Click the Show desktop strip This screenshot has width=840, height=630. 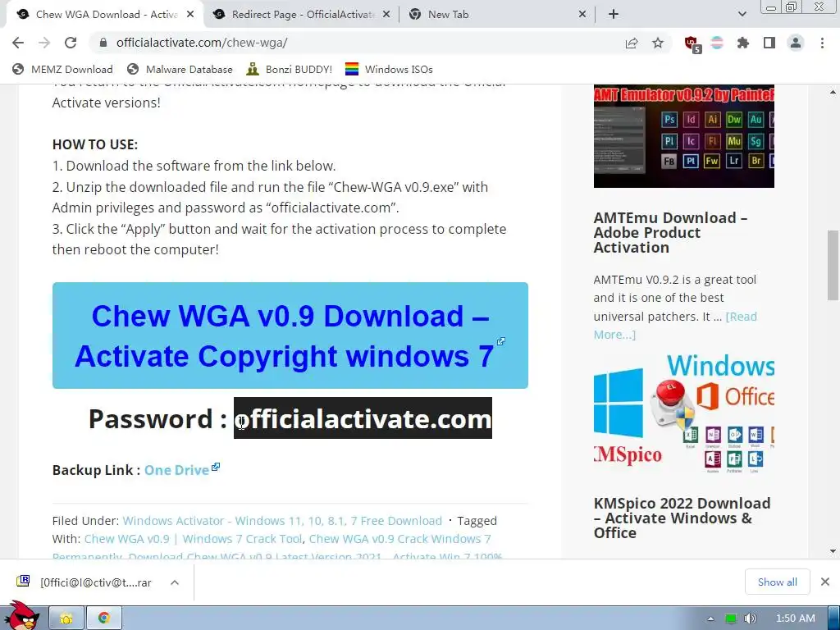[x=833, y=619]
